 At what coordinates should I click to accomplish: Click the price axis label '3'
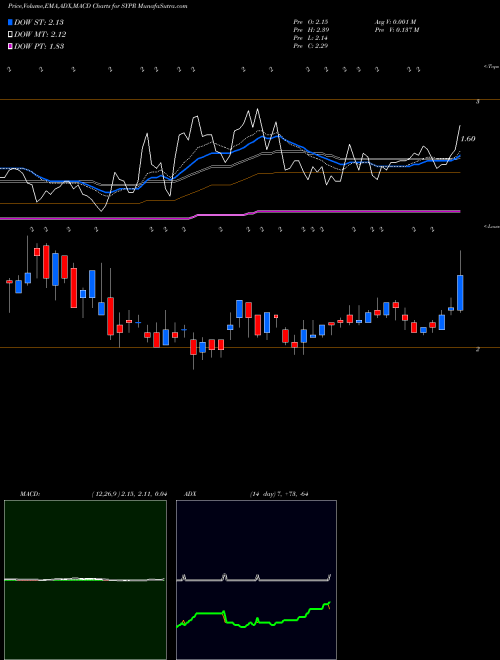coord(478,102)
